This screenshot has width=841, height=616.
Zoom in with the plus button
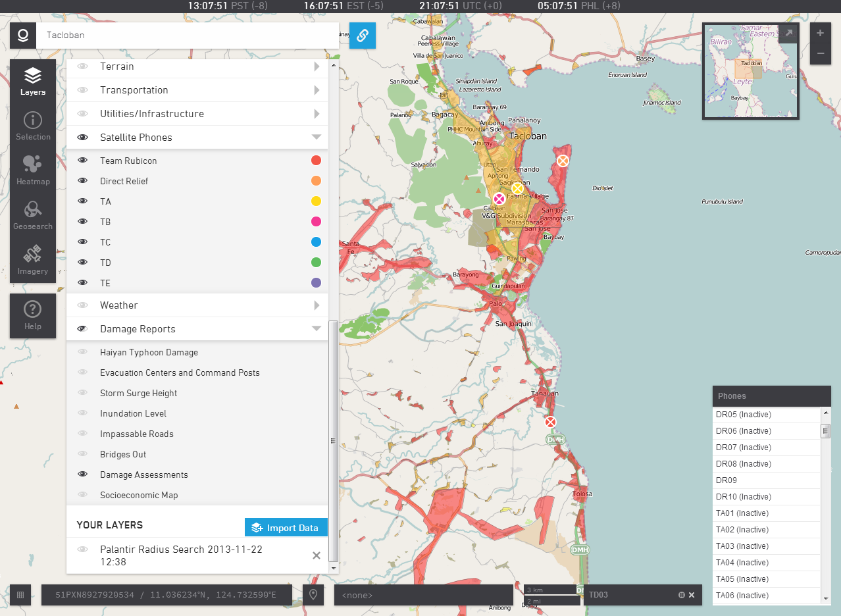click(820, 33)
